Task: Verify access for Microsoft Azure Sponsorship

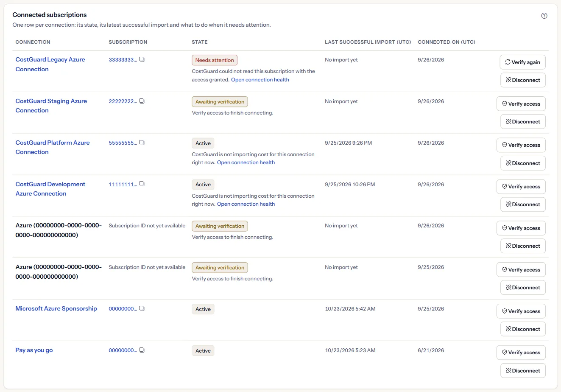Action: [521, 311]
